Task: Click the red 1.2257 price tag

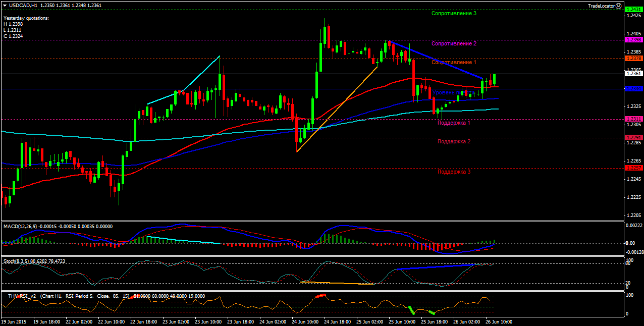Action: tap(633, 168)
